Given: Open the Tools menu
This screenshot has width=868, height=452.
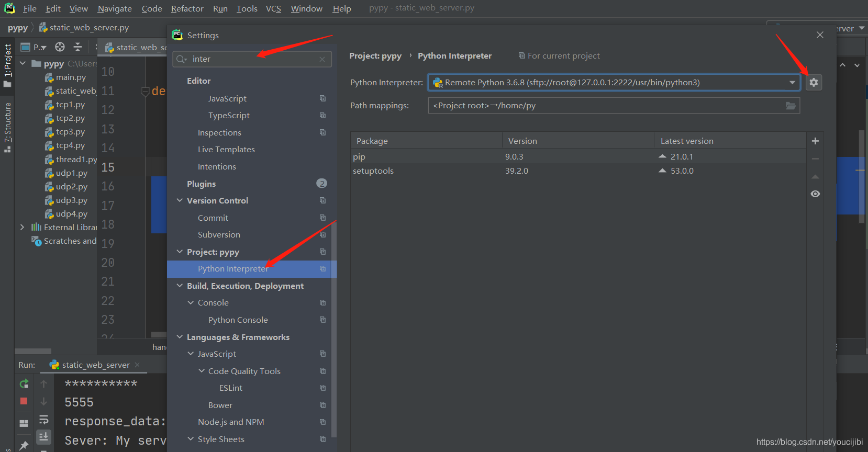Looking at the screenshot, I should point(247,8).
